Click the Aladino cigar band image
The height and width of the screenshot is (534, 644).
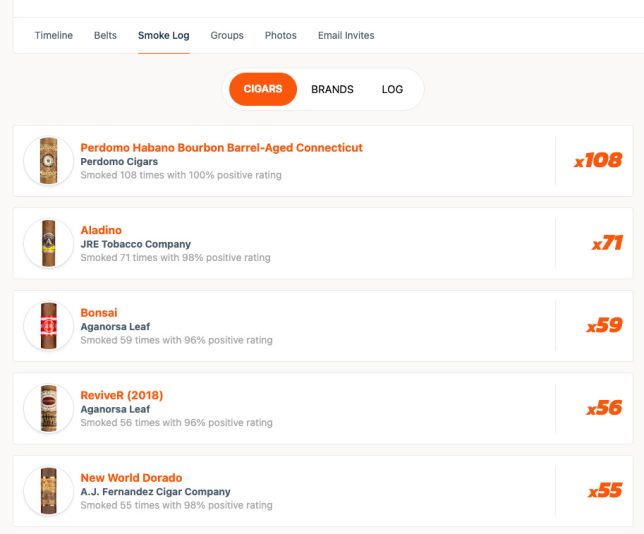[48, 243]
